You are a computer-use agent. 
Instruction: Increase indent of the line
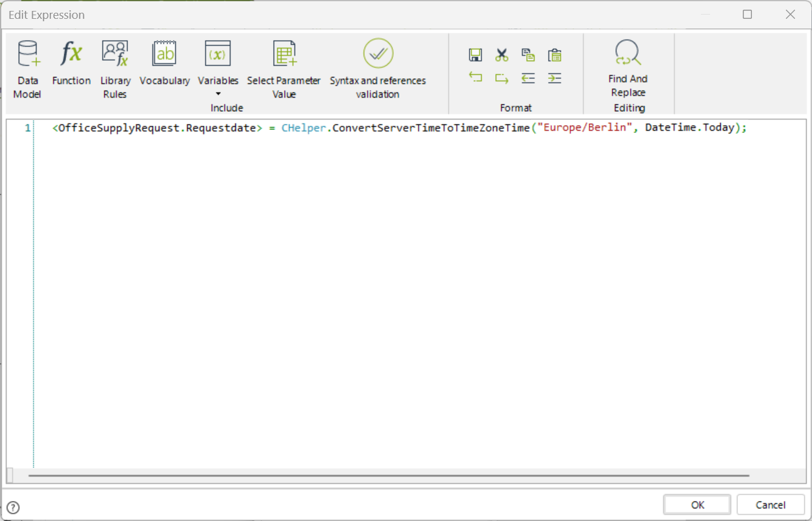(x=554, y=78)
